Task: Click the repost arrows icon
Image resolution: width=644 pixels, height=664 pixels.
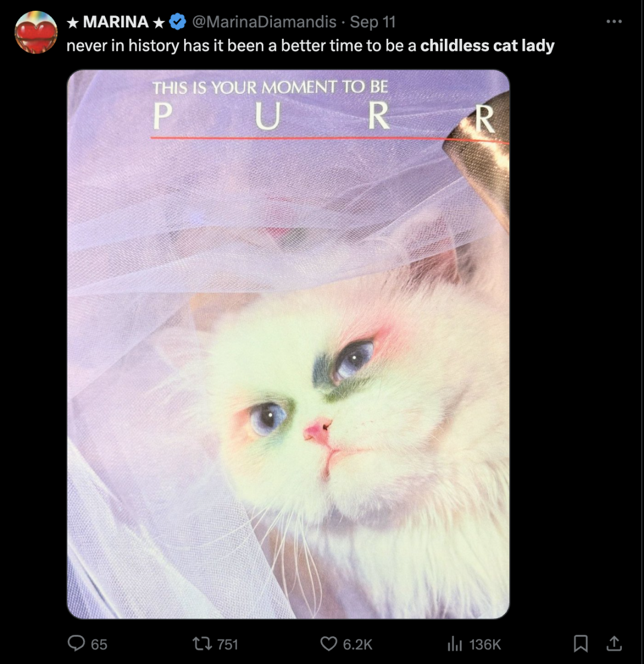Action: pyautogui.click(x=201, y=644)
